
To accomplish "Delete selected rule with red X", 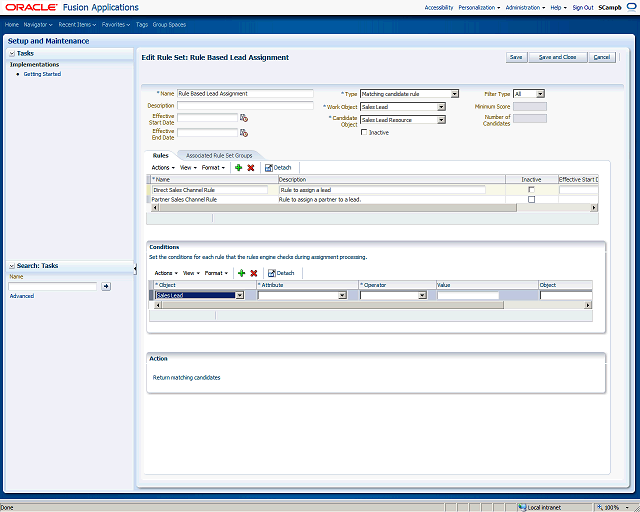I will 251,168.
